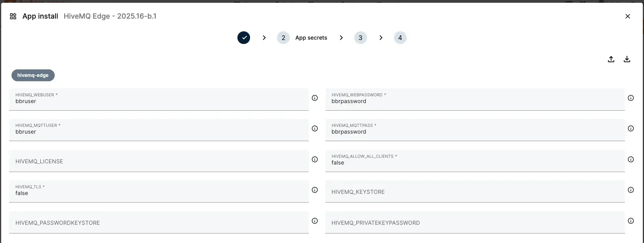
Task: Show info for HIVEMQ_PRIVATEKEYPASSWORD
Action: pos(631,221)
